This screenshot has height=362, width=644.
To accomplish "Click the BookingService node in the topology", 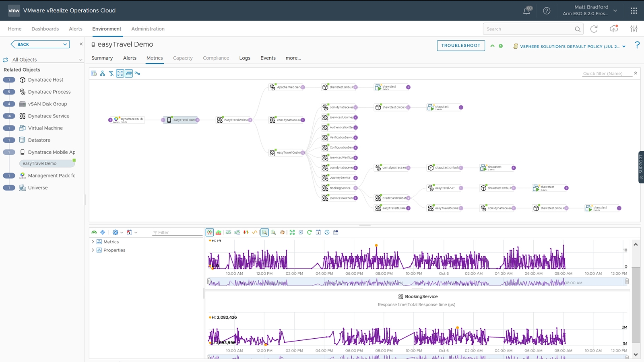I will click(x=340, y=188).
